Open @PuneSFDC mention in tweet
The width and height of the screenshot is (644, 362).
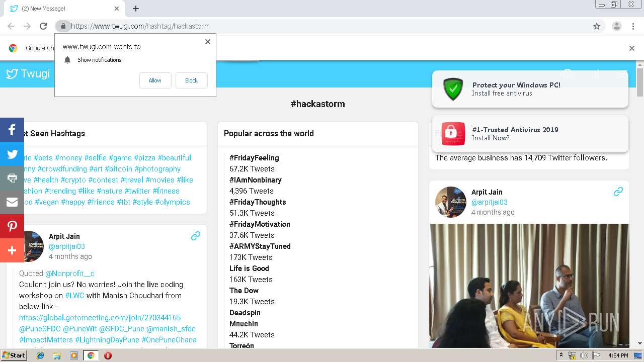(x=40, y=329)
